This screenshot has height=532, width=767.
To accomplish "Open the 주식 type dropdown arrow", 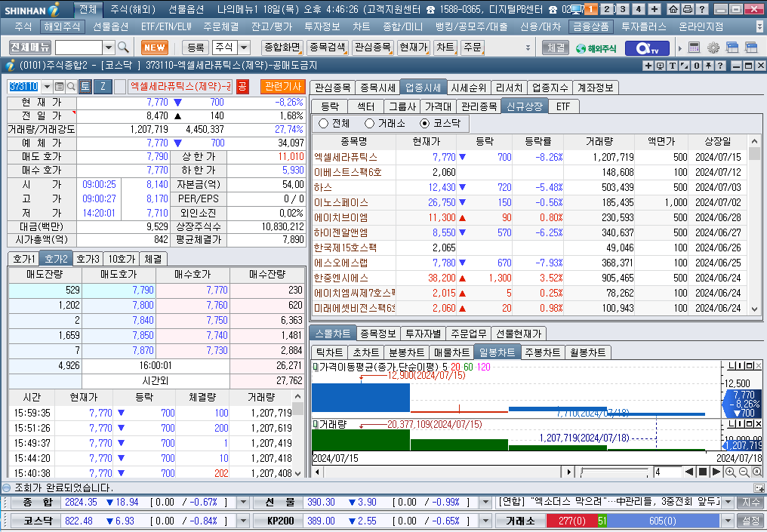I will pos(244,48).
